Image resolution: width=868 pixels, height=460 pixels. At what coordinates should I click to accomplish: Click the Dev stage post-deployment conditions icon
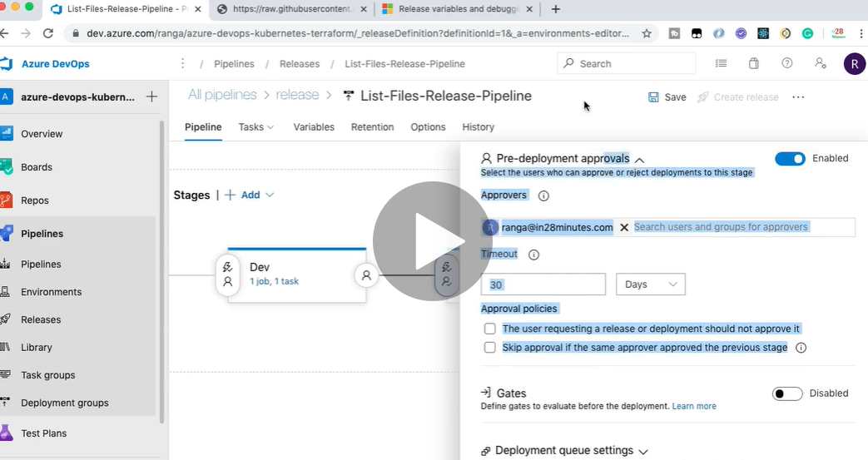pos(366,275)
